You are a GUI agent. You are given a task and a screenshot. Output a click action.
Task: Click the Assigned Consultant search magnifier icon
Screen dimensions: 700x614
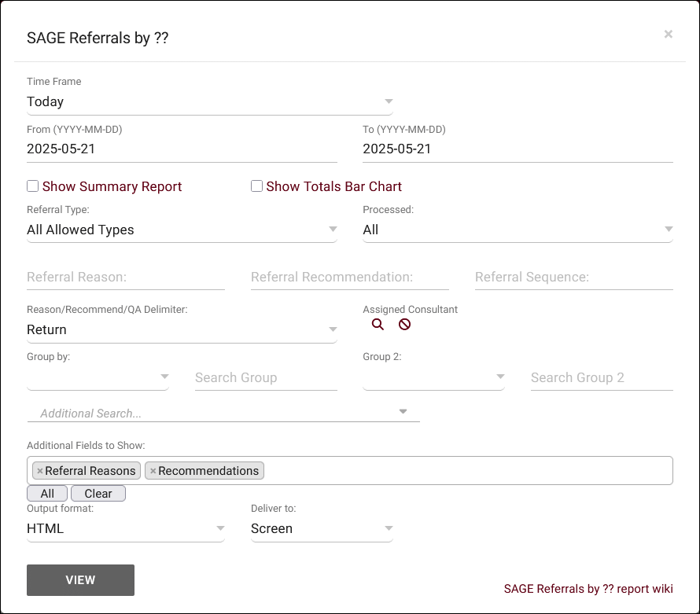(x=378, y=325)
